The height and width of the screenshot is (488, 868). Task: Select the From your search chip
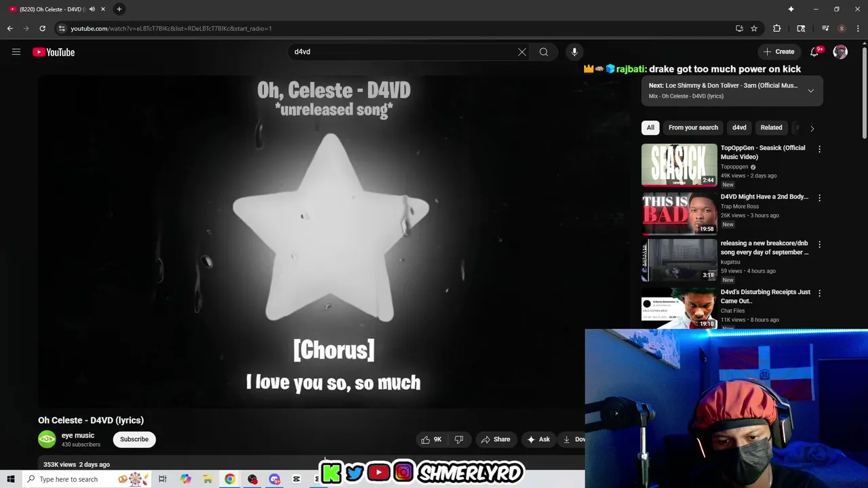693,127
